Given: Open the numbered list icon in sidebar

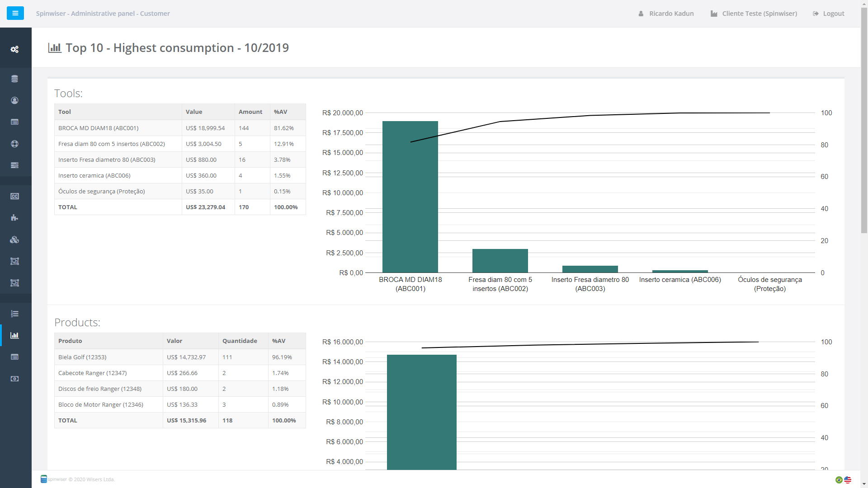Looking at the screenshot, I should point(14,314).
